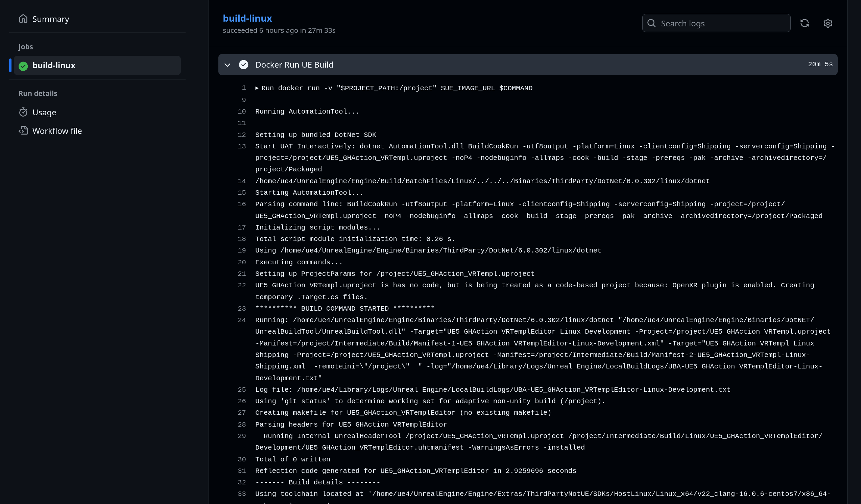Select the build-linux job in sidebar
This screenshot has height=504, width=861.
coord(54,66)
